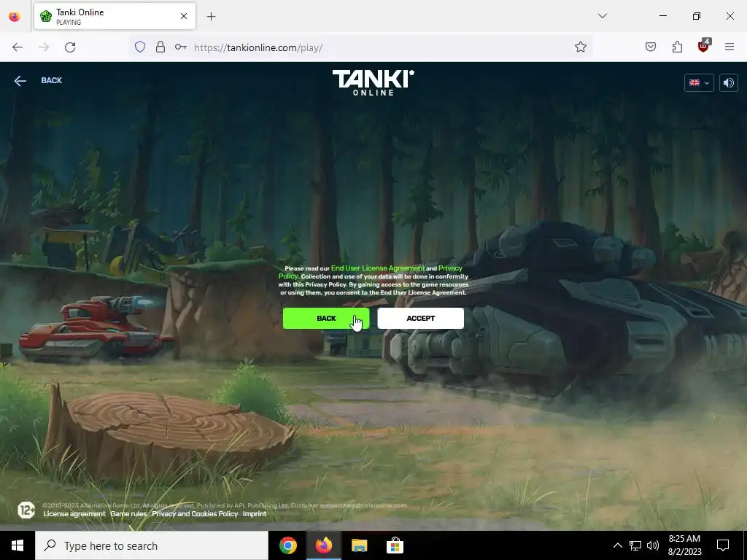747x560 pixels.
Task: Click the system volume tray icon
Action: [x=653, y=545]
